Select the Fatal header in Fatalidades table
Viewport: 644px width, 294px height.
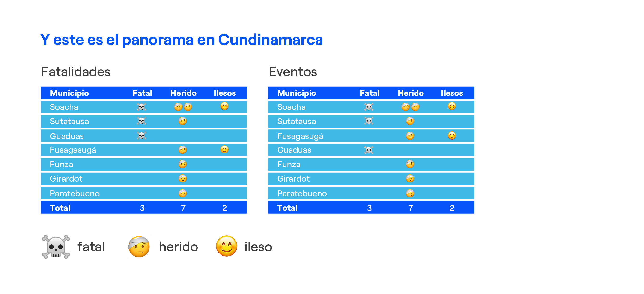coord(142,93)
